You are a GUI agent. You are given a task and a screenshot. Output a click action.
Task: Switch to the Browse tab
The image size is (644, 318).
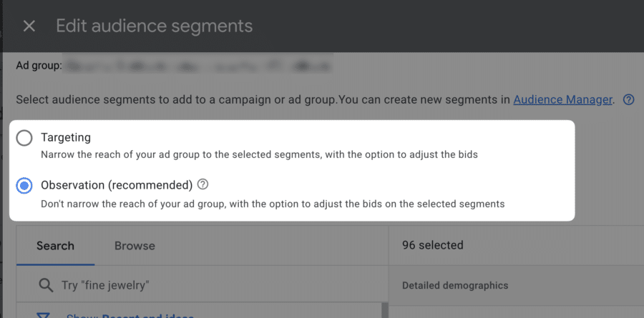135,246
